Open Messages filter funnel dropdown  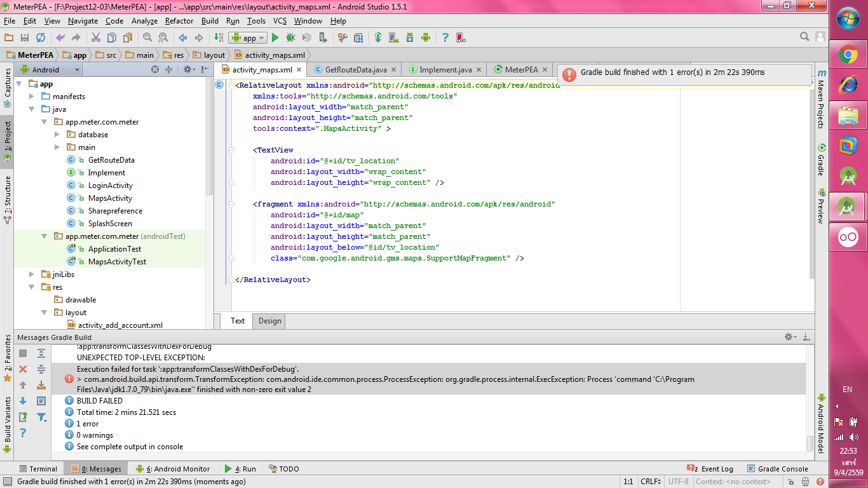[x=42, y=417]
